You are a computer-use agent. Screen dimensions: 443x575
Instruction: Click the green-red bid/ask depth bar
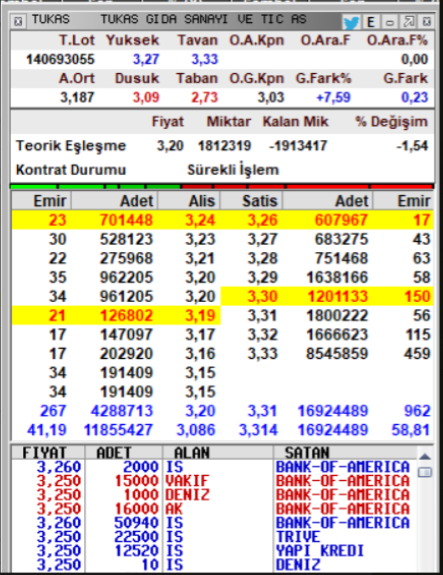(222, 187)
